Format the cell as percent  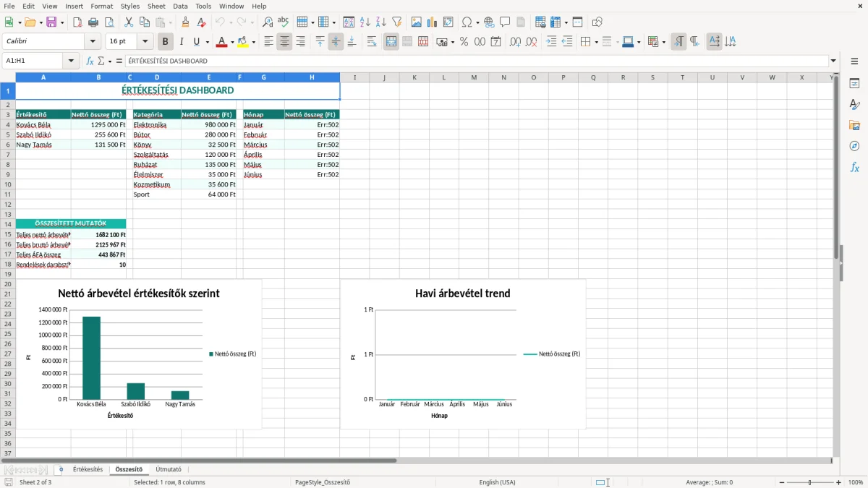pos(464,42)
